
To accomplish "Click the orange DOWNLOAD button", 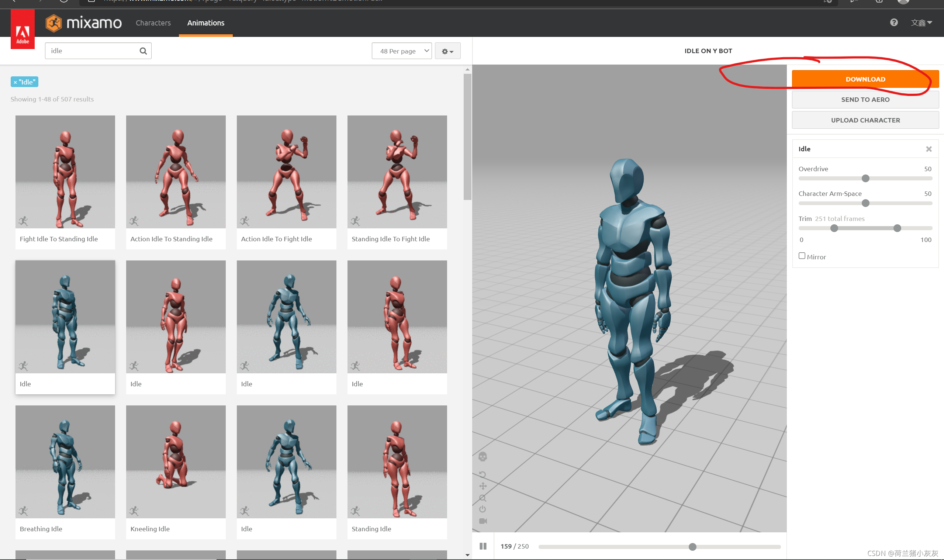I will (865, 79).
